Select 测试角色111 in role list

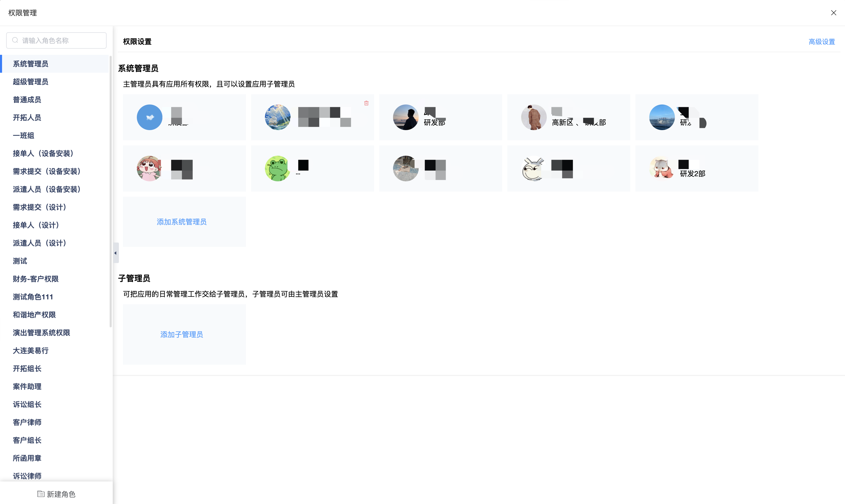tap(33, 297)
